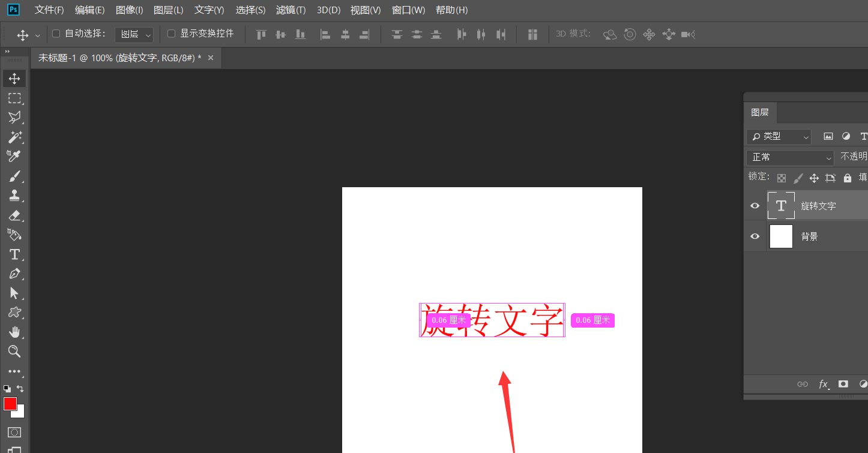The width and height of the screenshot is (868, 453).
Task: Click the red foreground color swatch
Action: (x=9, y=404)
